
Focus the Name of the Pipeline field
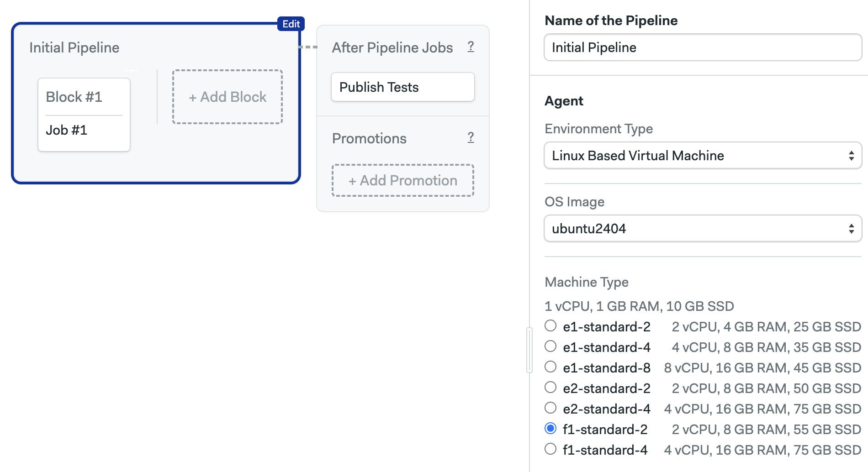(x=703, y=47)
